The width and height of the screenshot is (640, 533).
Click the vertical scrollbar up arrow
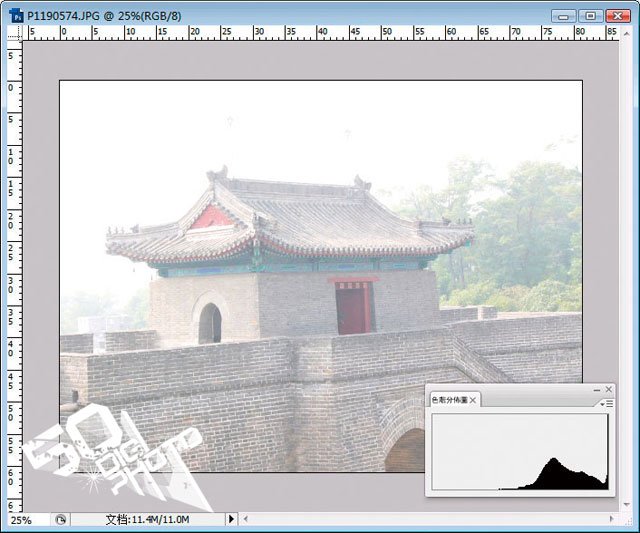click(x=627, y=33)
